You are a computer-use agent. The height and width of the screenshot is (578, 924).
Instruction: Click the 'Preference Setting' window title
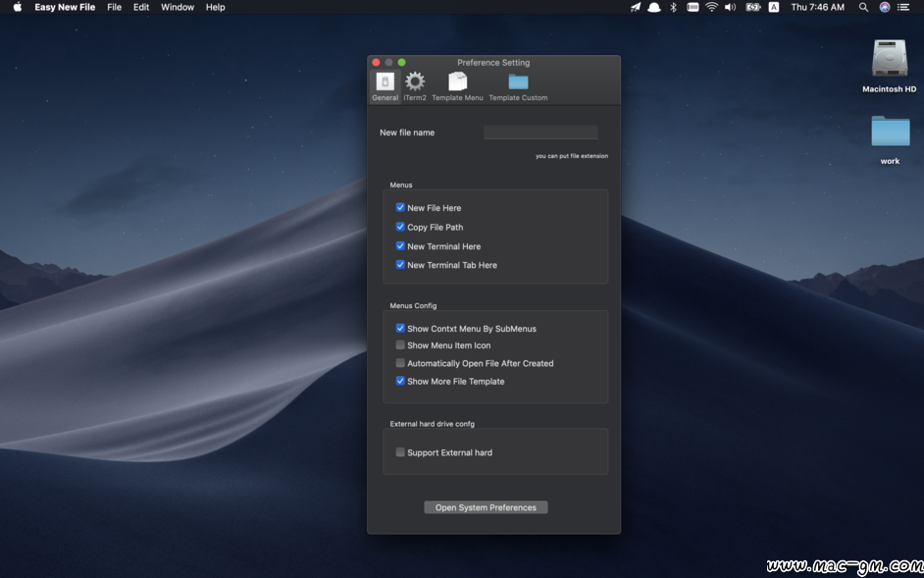pyautogui.click(x=493, y=63)
